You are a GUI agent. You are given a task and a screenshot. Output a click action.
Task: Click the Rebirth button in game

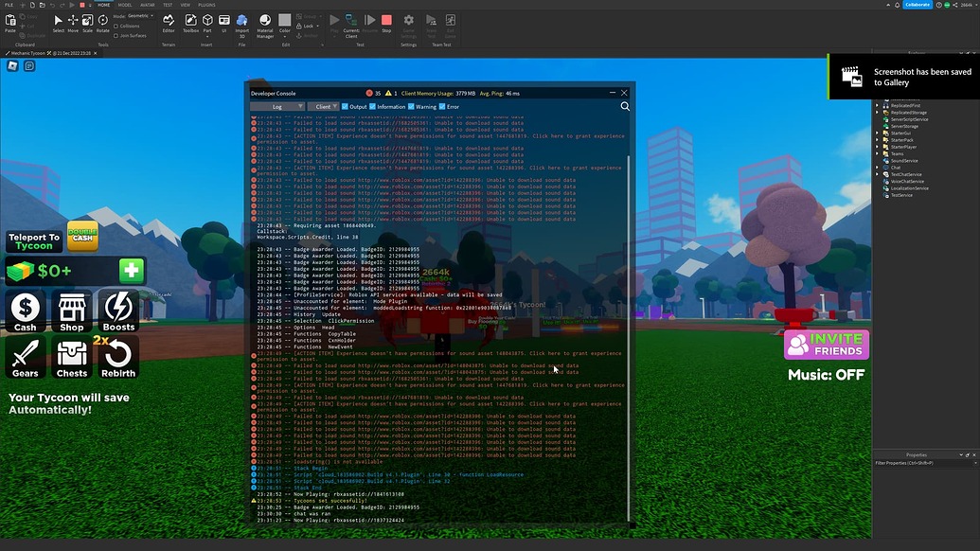[118, 357]
